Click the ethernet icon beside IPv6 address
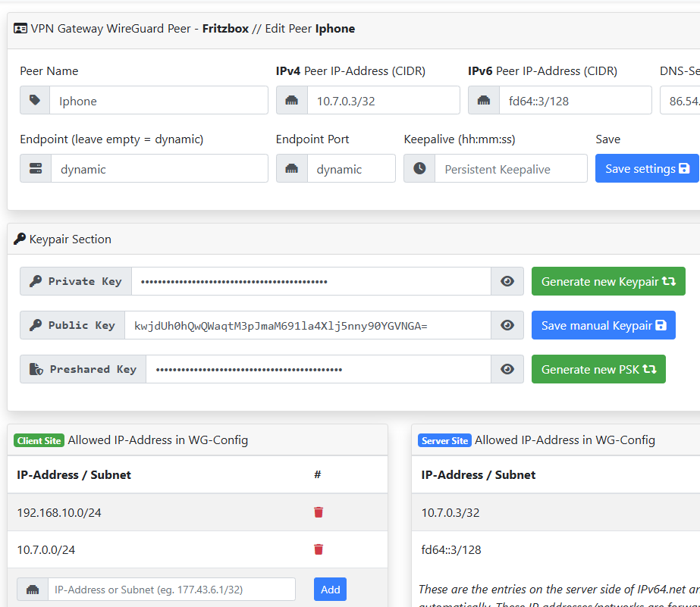 pos(483,101)
